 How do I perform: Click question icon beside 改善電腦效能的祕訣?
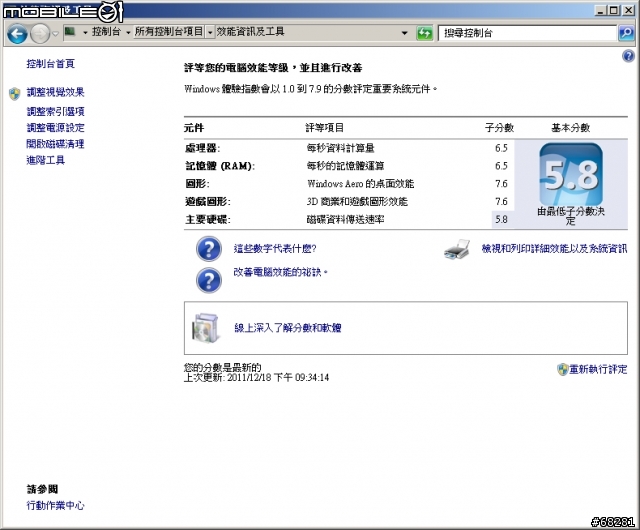click(x=209, y=280)
